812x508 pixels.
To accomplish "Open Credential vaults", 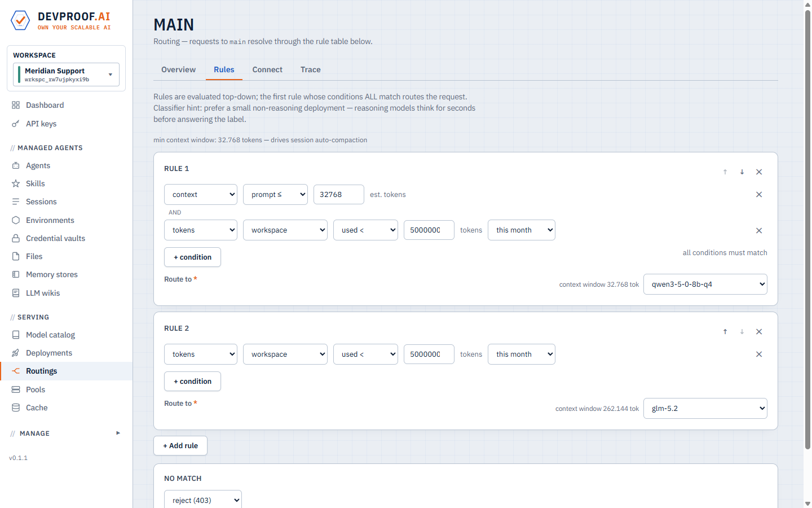I will tap(66, 238).
